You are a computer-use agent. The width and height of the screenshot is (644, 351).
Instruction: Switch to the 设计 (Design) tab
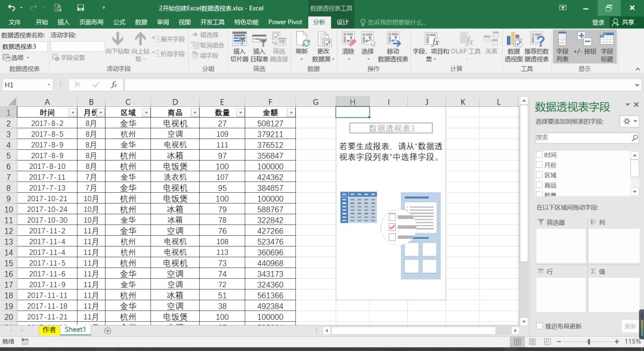pyautogui.click(x=342, y=22)
